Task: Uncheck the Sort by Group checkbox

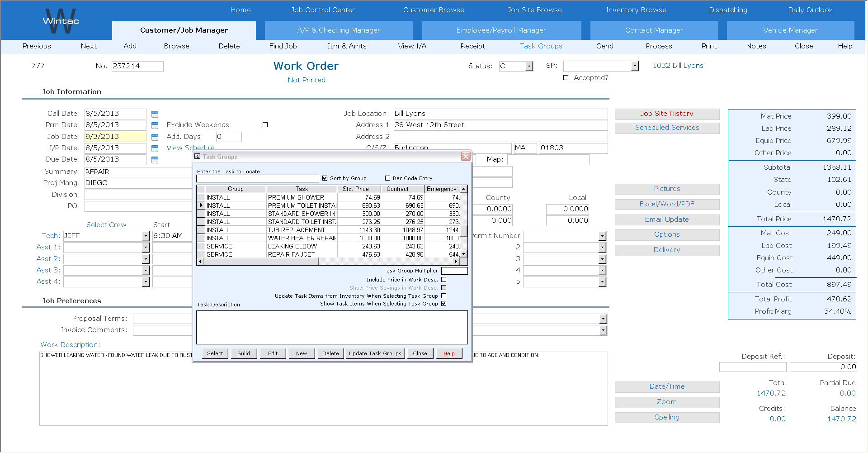Action: [x=325, y=178]
